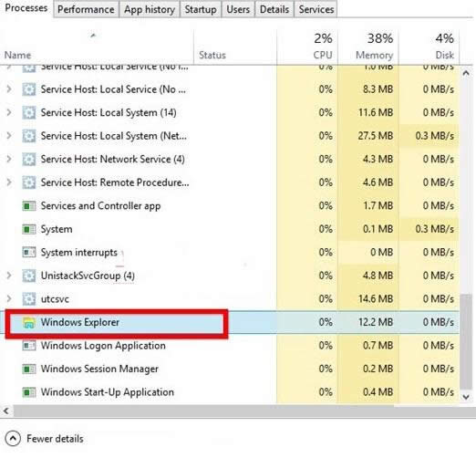Switch to the Performance tab
Image resolution: width=476 pixels, height=458 pixels.
[x=86, y=9]
